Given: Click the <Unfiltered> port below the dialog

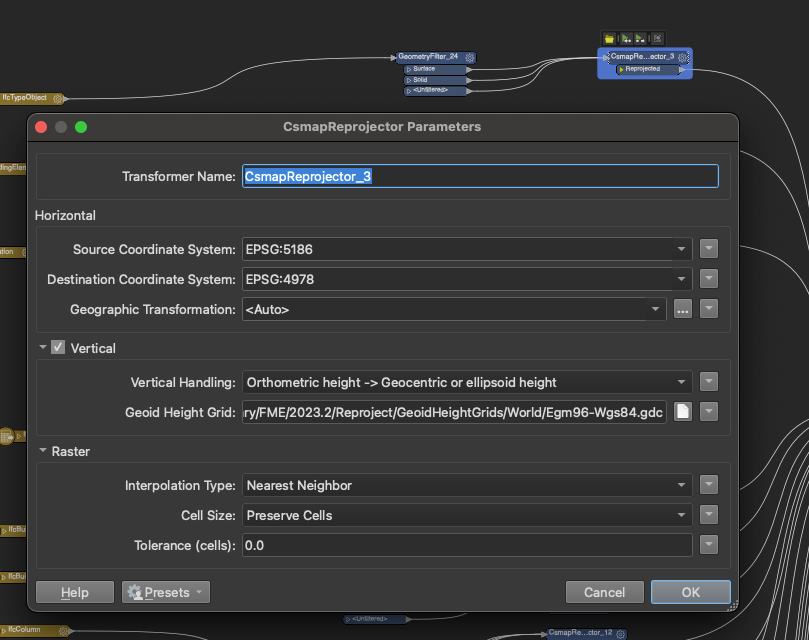Looking at the screenshot, I should point(377,619).
